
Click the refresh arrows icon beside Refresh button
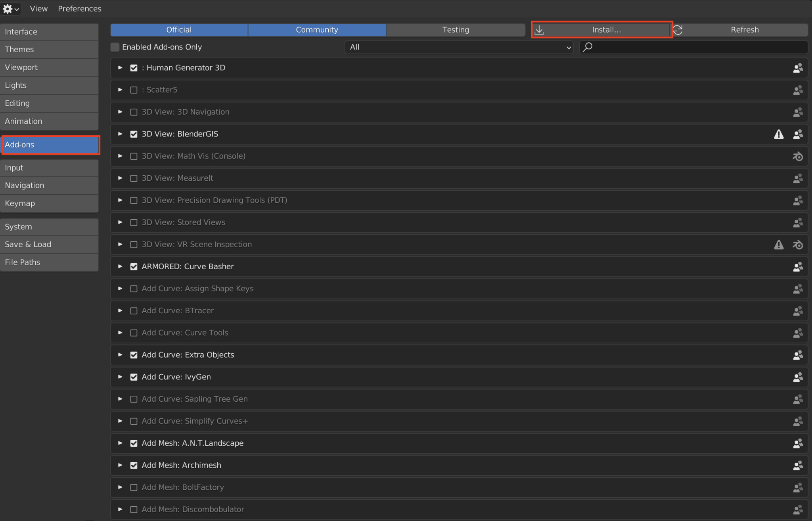click(x=678, y=29)
